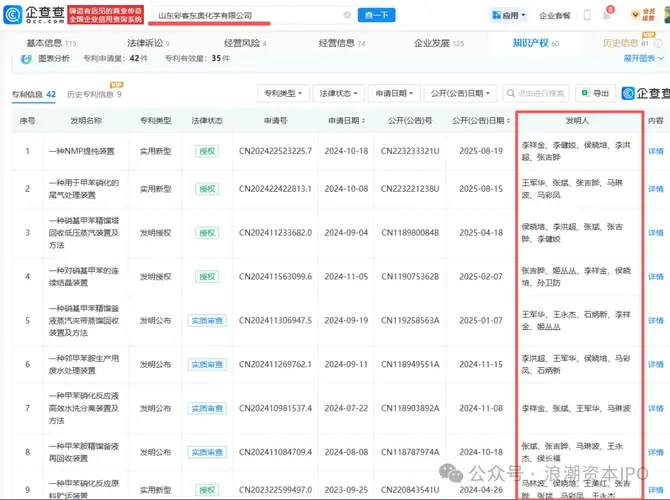Click the Qcc.com logo icon
The width and height of the screenshot is (670, 500).
(13, 15)
